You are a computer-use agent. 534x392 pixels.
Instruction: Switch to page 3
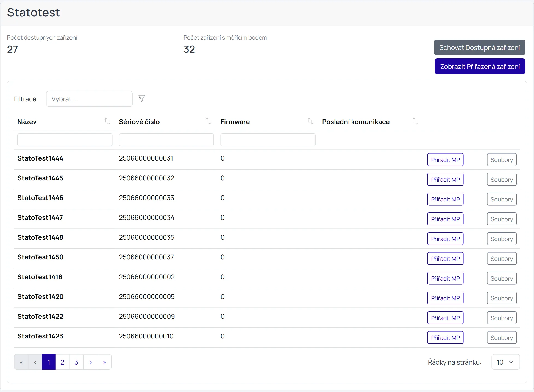pyautogui.click(x=76, y=362)
